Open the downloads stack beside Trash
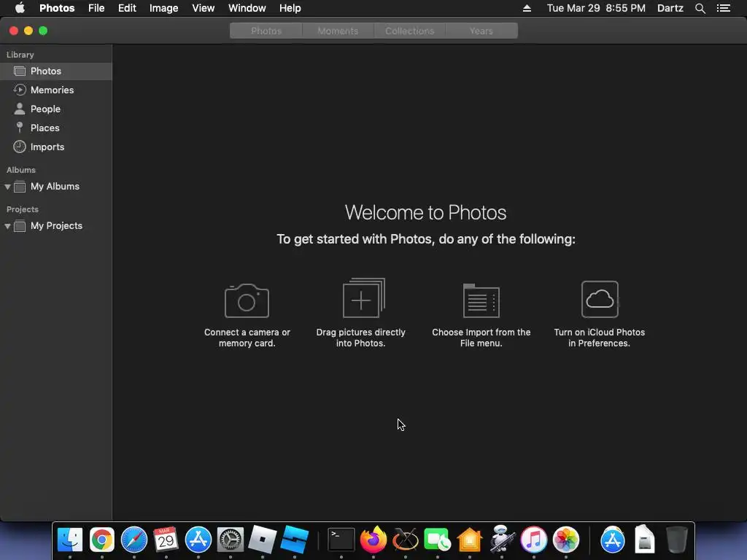747x560 pixels. (x=644, y=540)
